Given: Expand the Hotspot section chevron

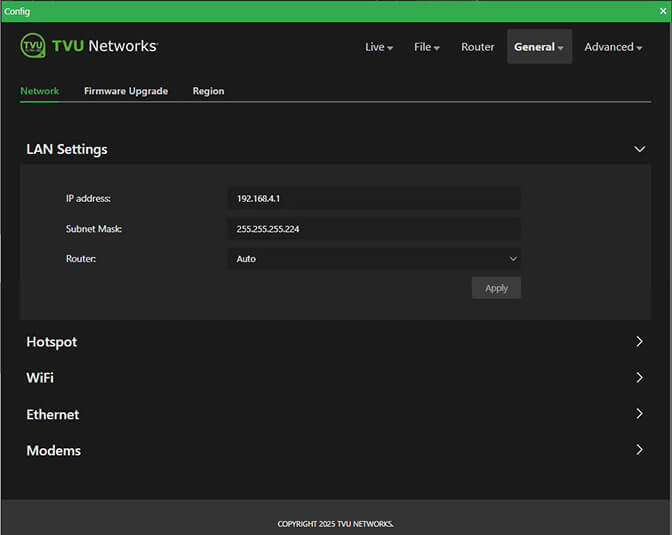Looking at the screenshot, I should tap(639, 342).
